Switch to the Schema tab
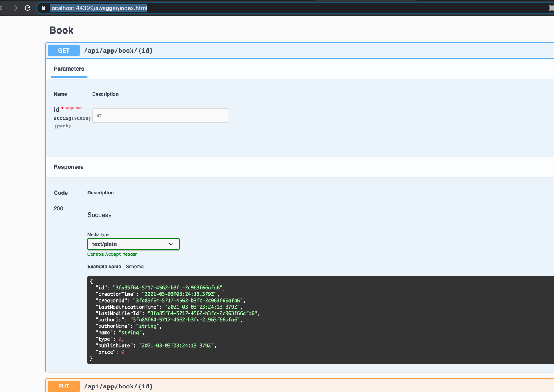Screen dimensions: 554x392 135,266
